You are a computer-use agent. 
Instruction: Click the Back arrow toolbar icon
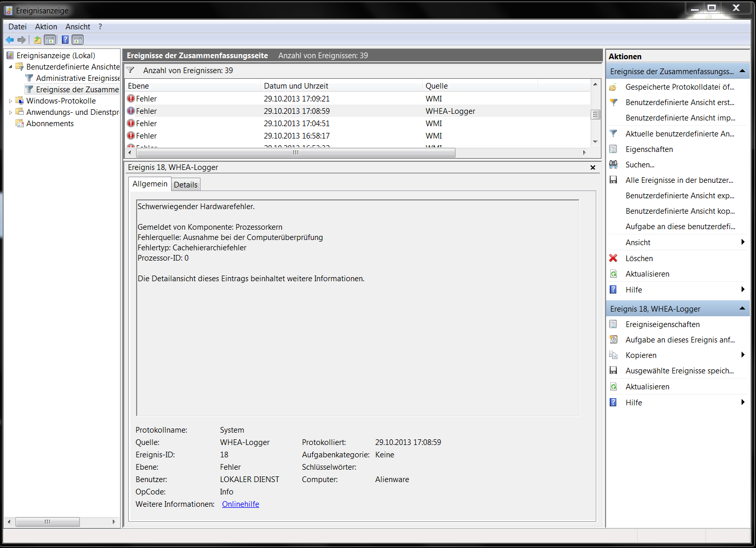[x=10, y=40]
